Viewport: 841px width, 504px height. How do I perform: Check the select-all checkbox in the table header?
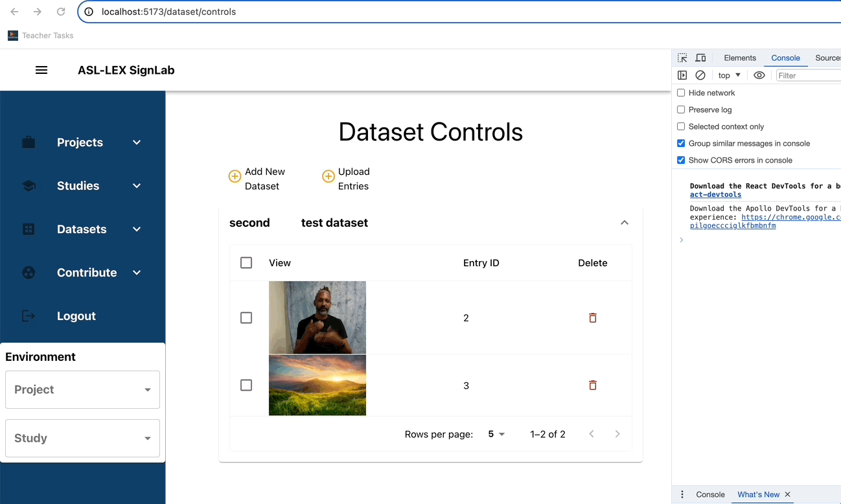(246, 262)
